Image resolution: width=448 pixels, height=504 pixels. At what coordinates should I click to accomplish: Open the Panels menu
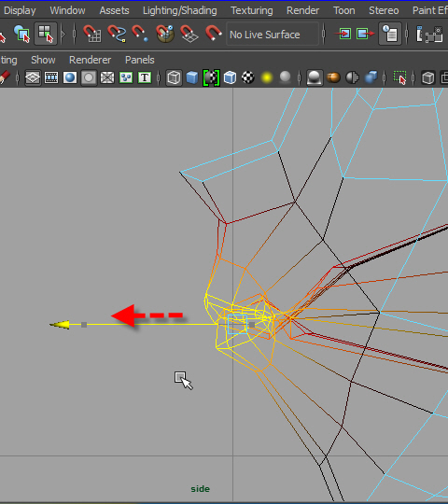140,60
